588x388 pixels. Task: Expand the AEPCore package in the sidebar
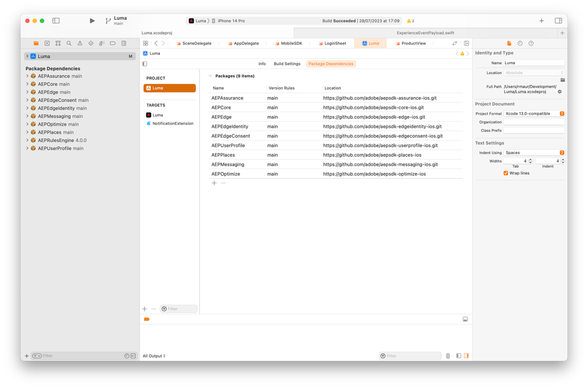(x=28, y=84)
